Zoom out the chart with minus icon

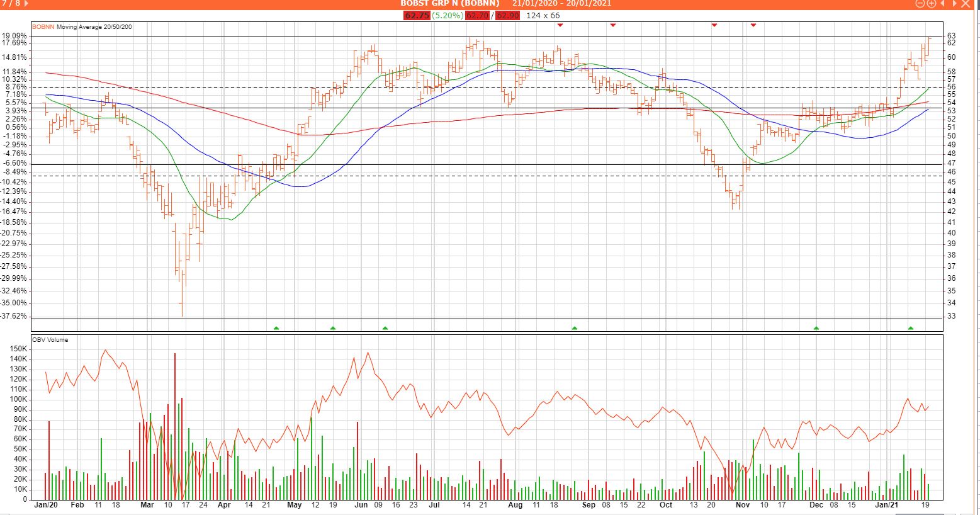pyautogui.click(x=920, y=4)
